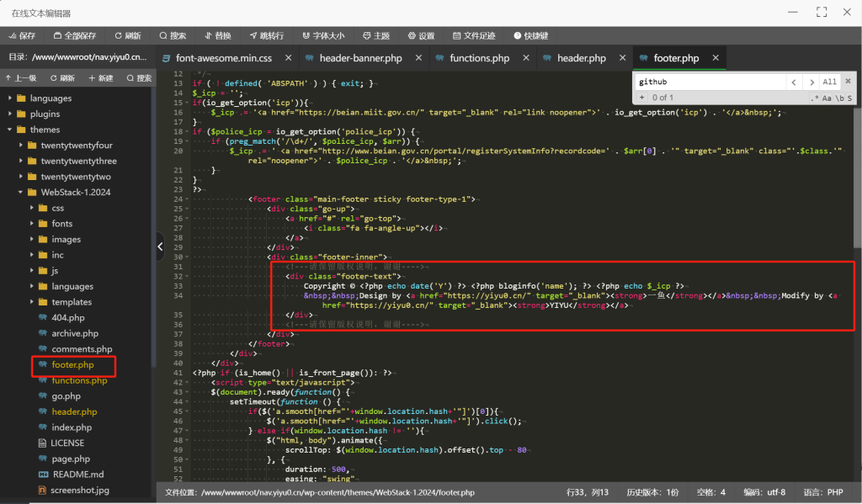The image size is (862, 504).
Task: Collapse the themes folder
Action: click(x=10, y=130)
